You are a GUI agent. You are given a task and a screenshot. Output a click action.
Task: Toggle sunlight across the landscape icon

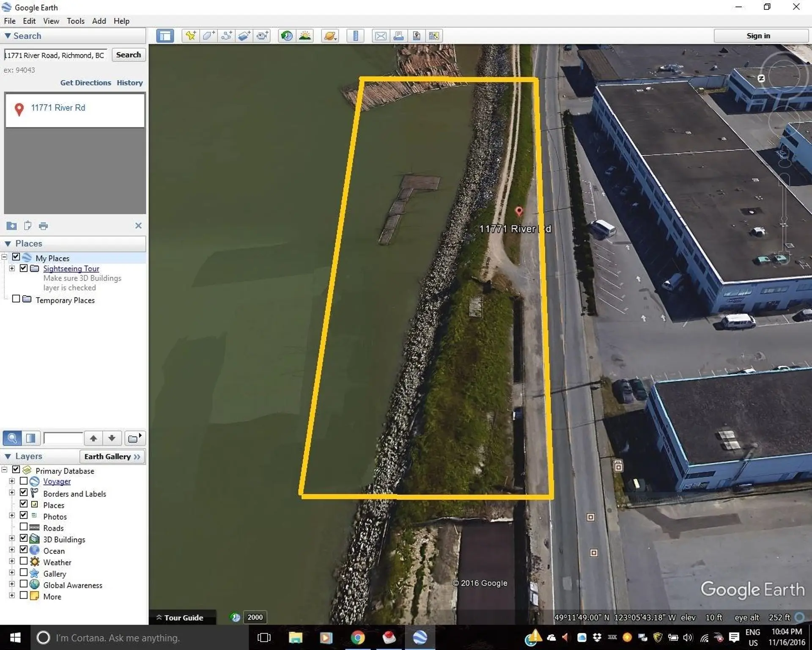305,36
